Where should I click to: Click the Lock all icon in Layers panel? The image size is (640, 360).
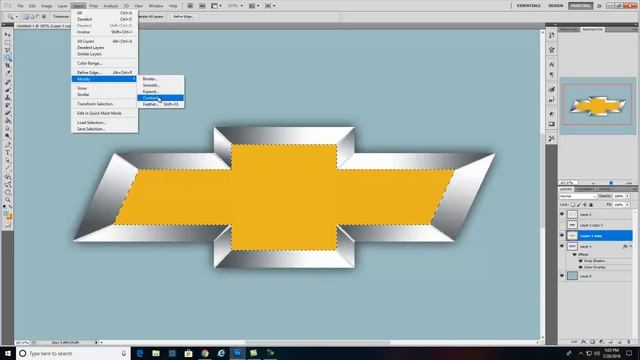pyautogui.click(x=591, y=204)
